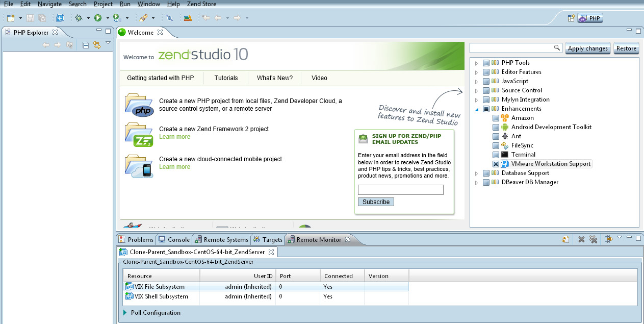Uncheck the VMware Workstation Support checkbox
Image resolution: width=644 pixels, height=324 pixels.
[x=496, y=164]
